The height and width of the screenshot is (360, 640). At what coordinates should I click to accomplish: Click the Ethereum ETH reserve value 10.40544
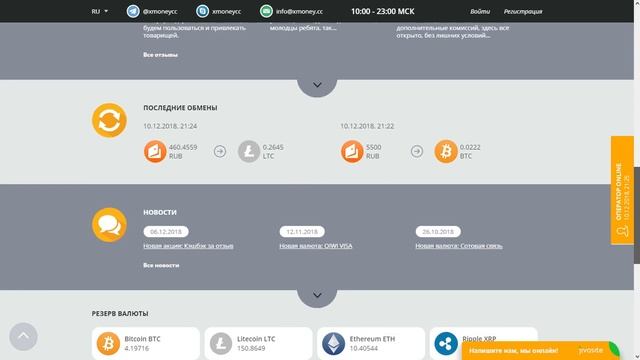tap(364, 348)
